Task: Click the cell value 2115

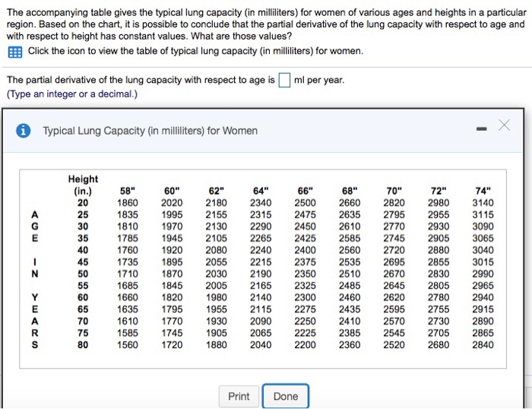Action: 261,309
